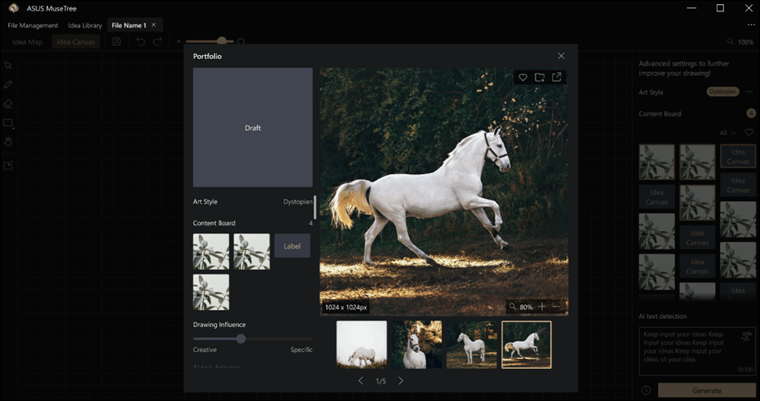760x401 pixels.
Task: Click the Label tile in Content Board
Action: pos(292,246)
